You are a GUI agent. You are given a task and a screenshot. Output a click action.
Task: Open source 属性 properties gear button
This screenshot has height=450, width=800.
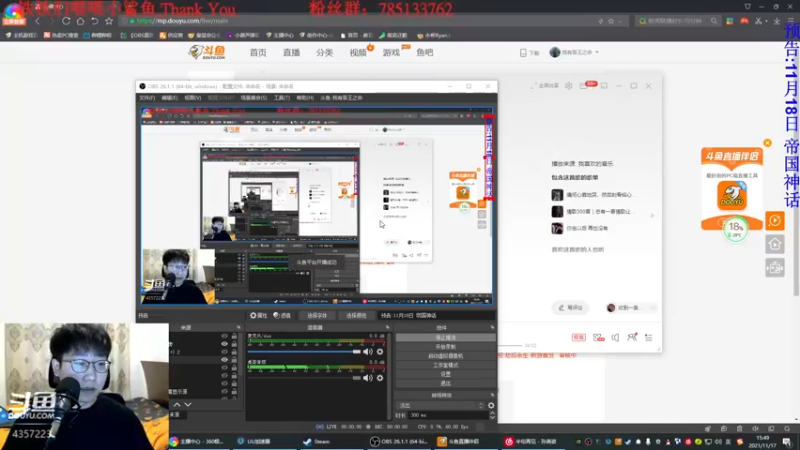(x=259, y=315)
